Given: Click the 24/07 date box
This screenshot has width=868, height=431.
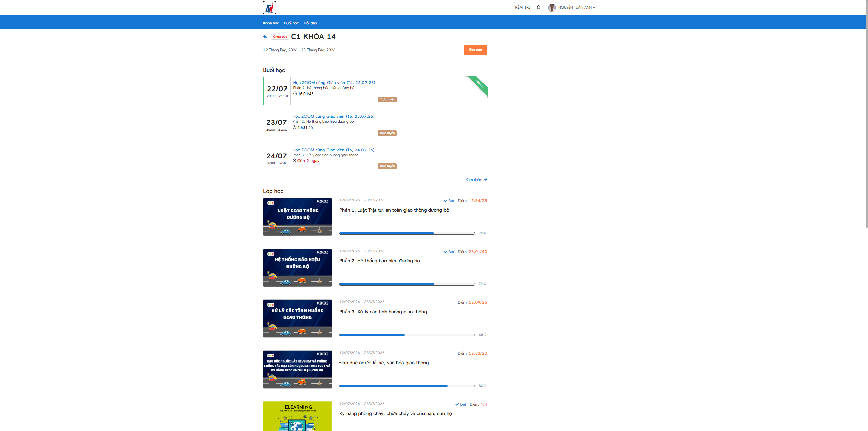Looking at the screenshot, I should tap(276, 158).
